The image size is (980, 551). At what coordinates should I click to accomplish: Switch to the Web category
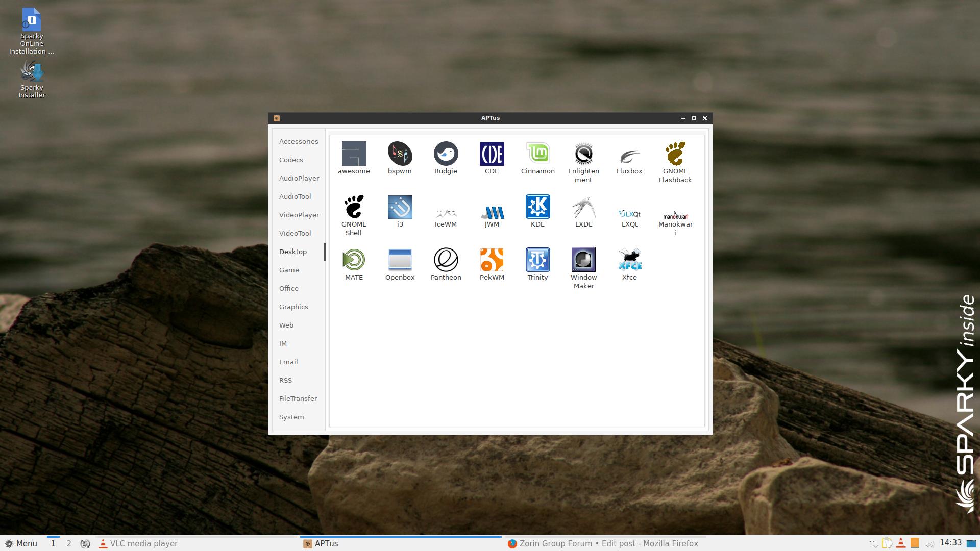tap(286, 325)
